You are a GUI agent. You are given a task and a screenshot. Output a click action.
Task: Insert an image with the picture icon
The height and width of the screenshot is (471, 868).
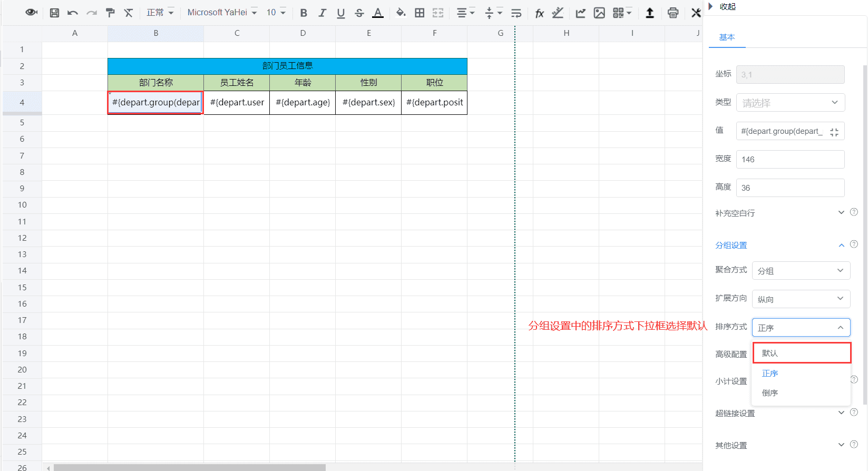coord(599,13)
